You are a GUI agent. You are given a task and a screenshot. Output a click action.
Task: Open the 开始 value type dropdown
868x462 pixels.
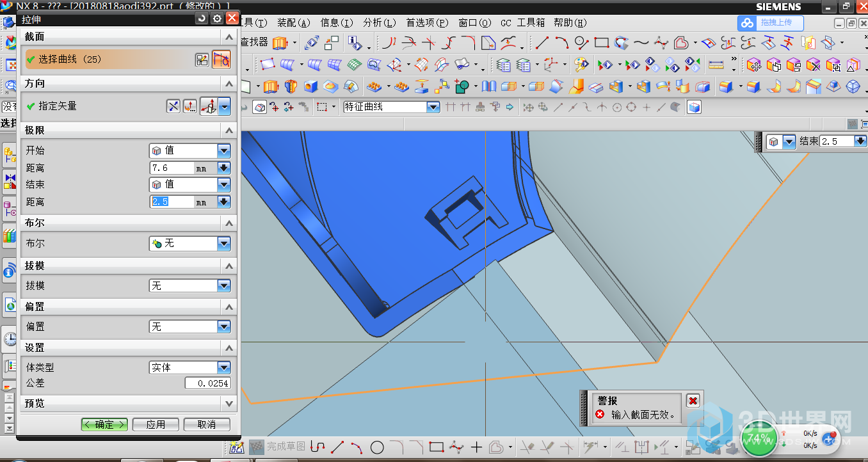pyautogui.click(x=189, y=151)
